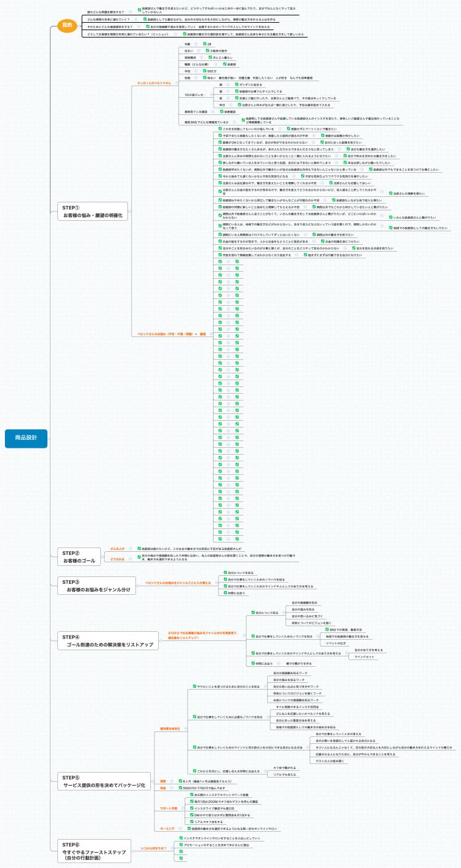Viewport: 461px width, 868px height.
Task: Collapse the サポート内容 branch toggle
Action: point(182,808)
